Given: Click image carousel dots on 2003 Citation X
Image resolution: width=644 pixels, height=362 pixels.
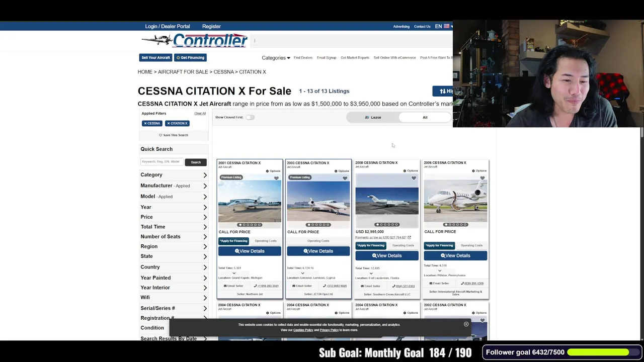Looking at the screenshot, I should (318, 225).
